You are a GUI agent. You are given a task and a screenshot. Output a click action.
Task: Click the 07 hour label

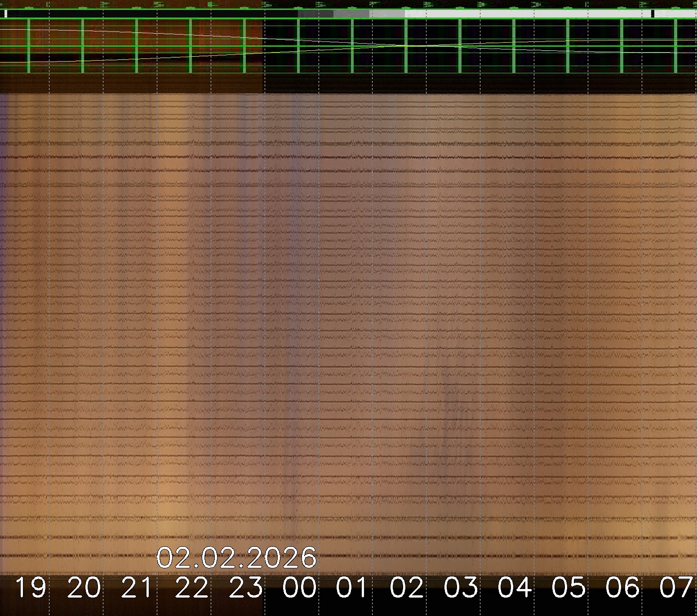[676, 588]
